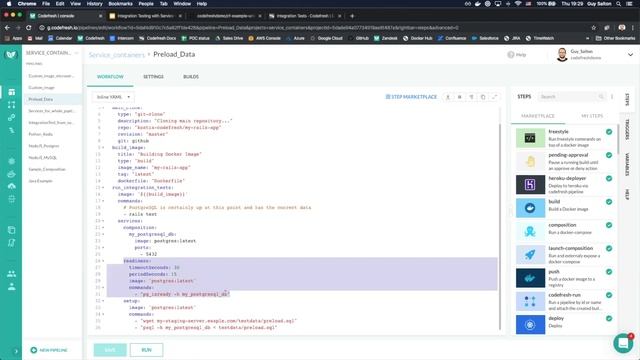Collapse the readiness block fold arrow
This screenshot has height=360, width=640.
(x=103, y=261)
